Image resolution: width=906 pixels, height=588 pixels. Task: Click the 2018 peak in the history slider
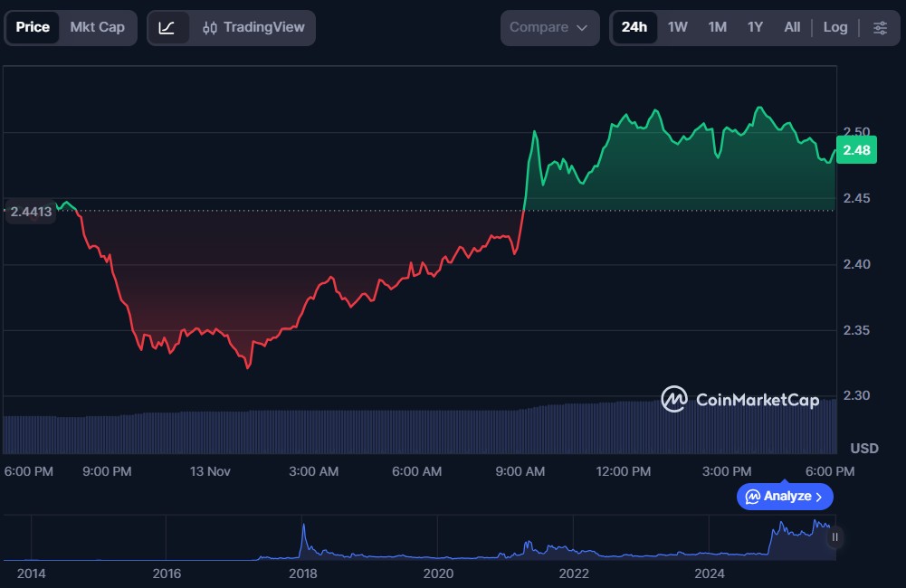click(x=303, y=527)
